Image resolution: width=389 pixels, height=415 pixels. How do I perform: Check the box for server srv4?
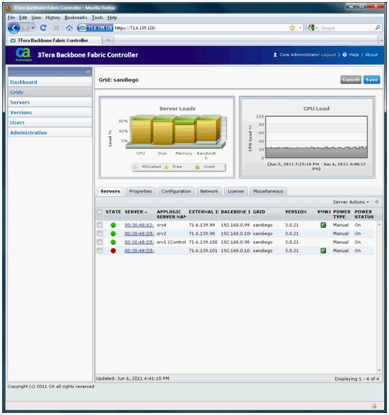99,225
